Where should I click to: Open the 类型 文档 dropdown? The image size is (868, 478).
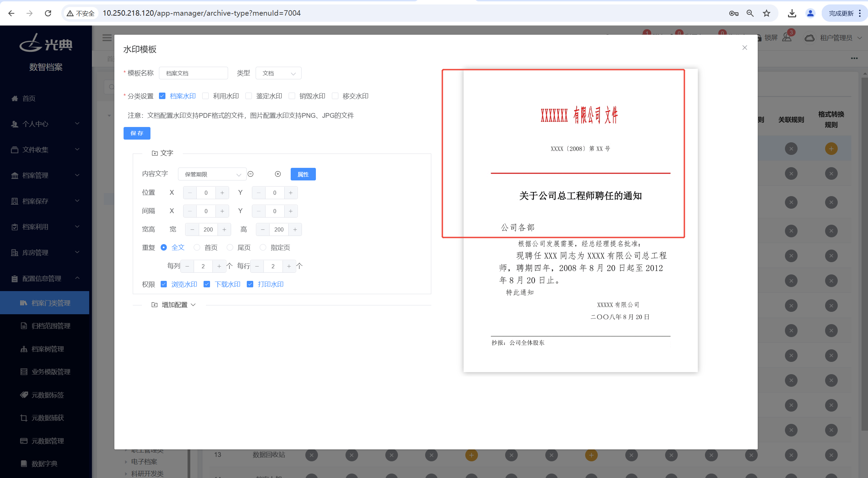point(278,73)
